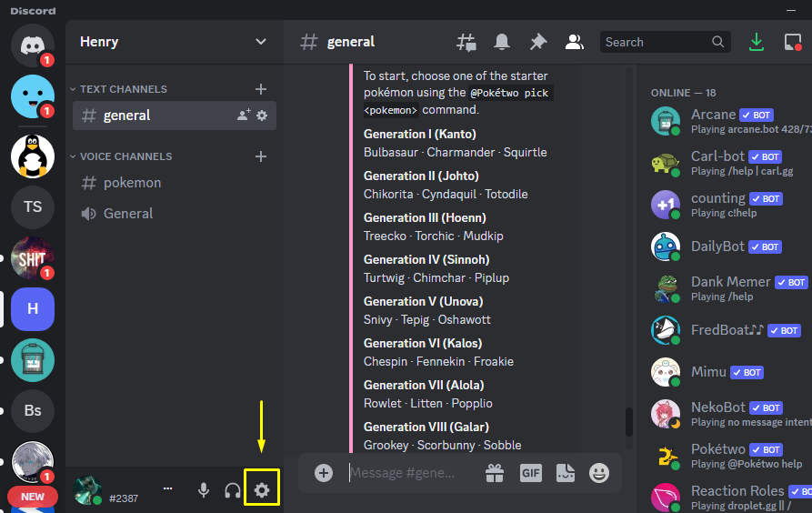The height and width of the screenshot is (513, 812).
Task: Create a new voice channel
Action: 261,156
